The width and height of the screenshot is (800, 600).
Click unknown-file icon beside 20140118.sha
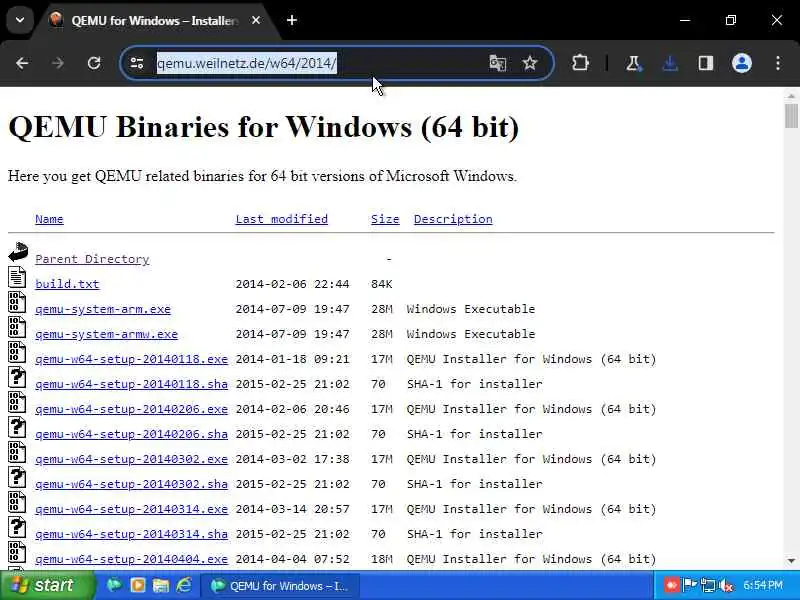click(17, 377)
